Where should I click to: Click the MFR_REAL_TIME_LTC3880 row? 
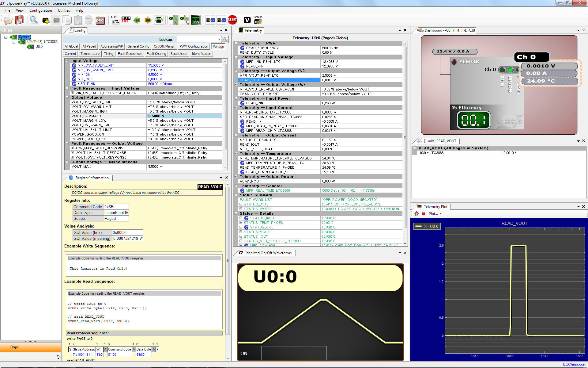coord(320,190)
